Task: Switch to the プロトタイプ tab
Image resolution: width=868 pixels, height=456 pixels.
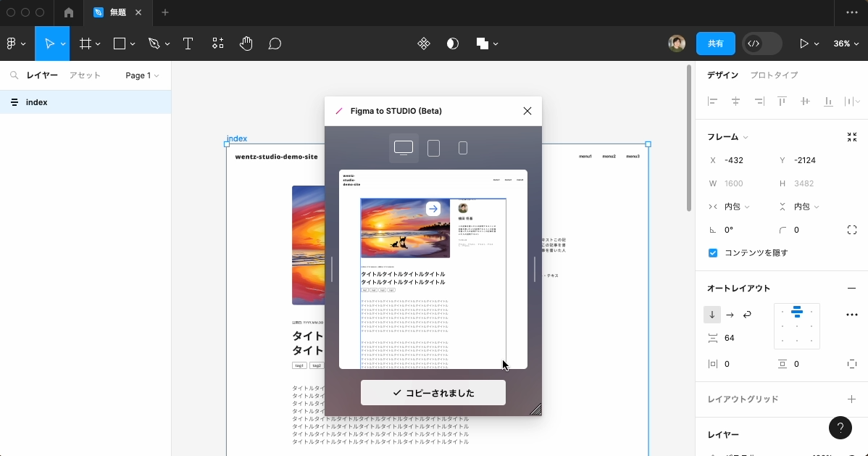Action: 774,75
